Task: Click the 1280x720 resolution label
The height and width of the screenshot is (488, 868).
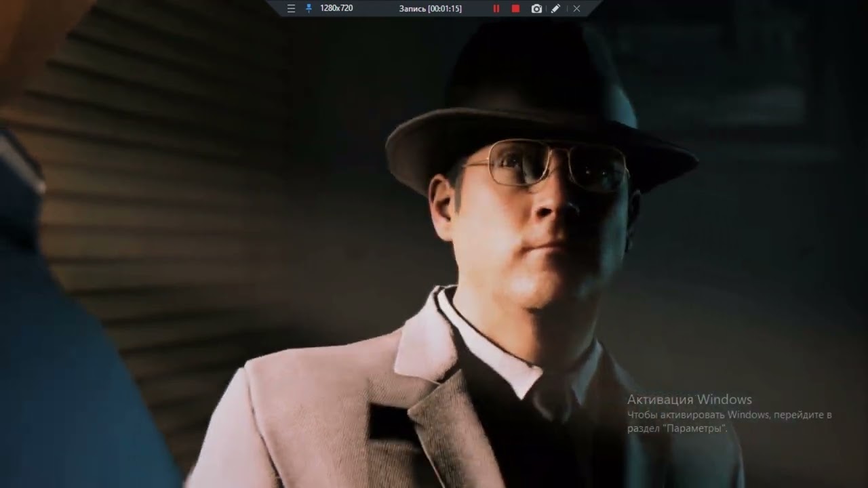Action: pos(336,9)
